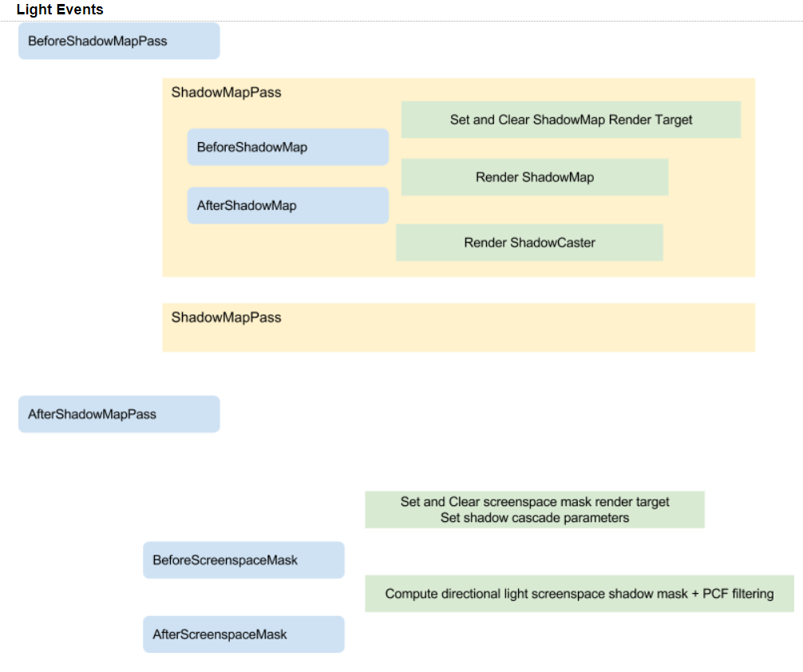Viewport: 803px width, 672px height.
Task: Select the AfterScreenspaceMask event box
Action: (x=243, y=634)
